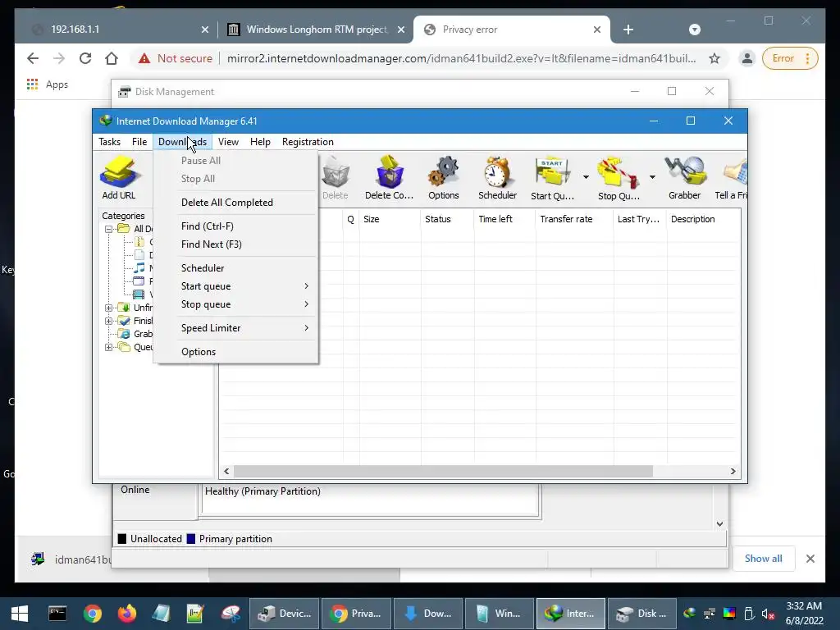Close the Privacy error tab
This screenshot has width=840, height=630.
click(597, 30)
